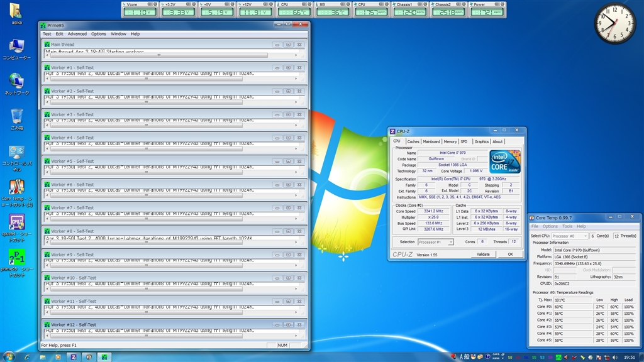Open the Core Temp desktop shortcut
Screen dimensions: 644x362
16,187
